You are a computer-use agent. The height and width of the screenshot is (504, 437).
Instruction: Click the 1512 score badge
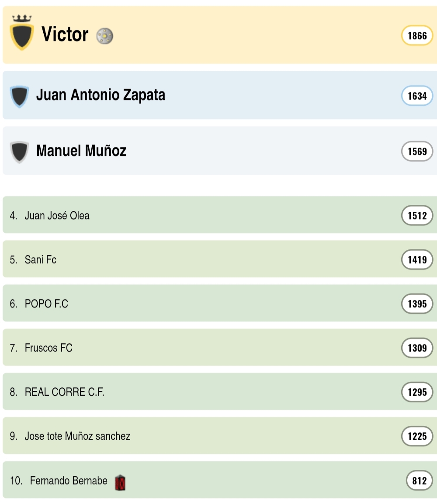(417, 216)
